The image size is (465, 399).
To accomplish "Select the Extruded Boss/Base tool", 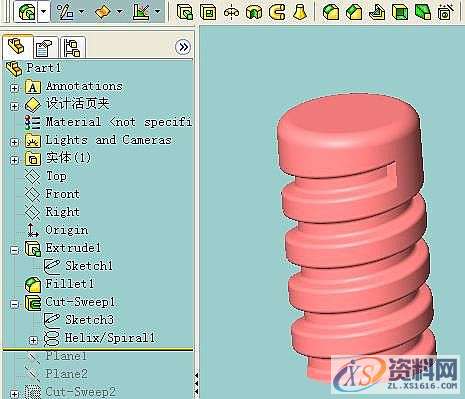I will pos(185,12).
